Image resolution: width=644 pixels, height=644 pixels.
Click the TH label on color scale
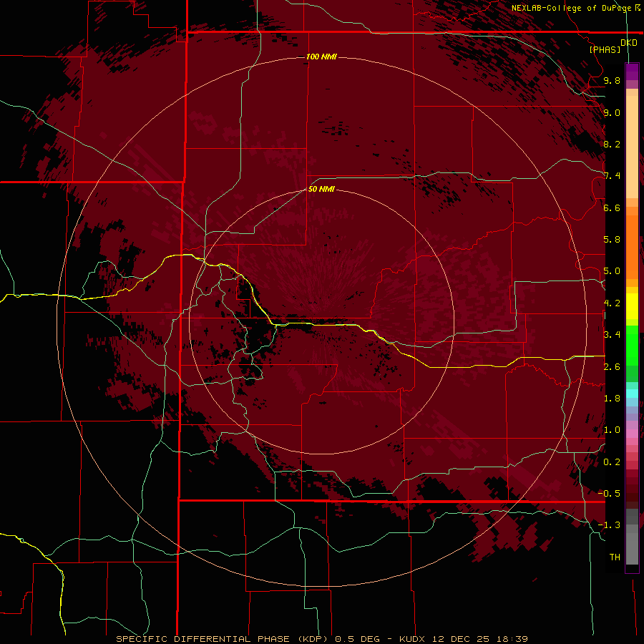pos(615,557)
